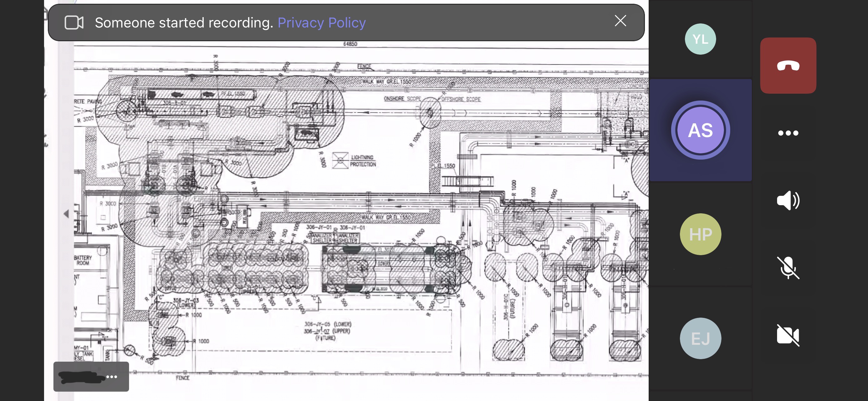Viewport: 868px width, 401px height.
Task: Tap the Lightning Protection legend symbol
Action: point(340,160)
